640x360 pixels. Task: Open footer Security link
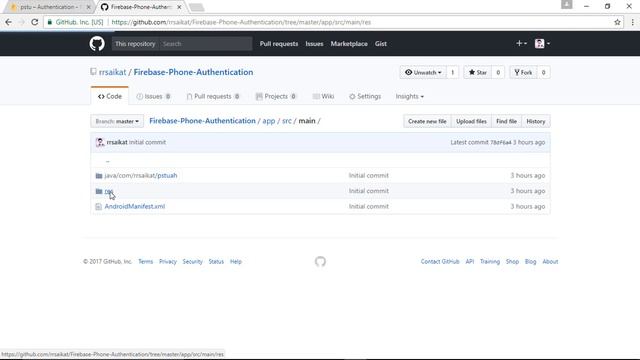tap(192, 262)
